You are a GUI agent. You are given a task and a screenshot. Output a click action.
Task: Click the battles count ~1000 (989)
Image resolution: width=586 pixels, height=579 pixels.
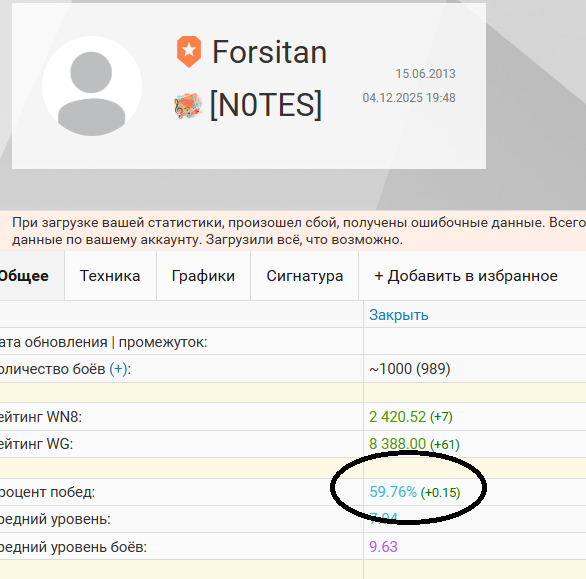(x=410, y=369)
